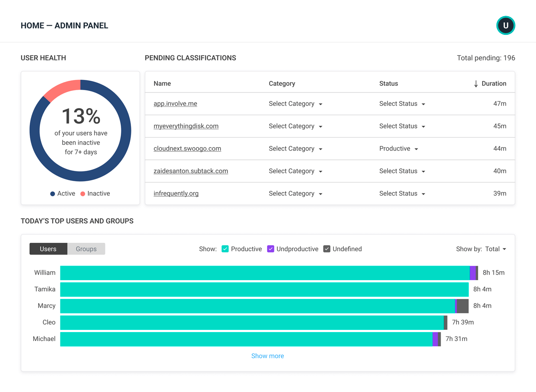Expand the Productive status dropdown for cloudnext.swoogo.com
Screen dimensions: 536x392
399,149
